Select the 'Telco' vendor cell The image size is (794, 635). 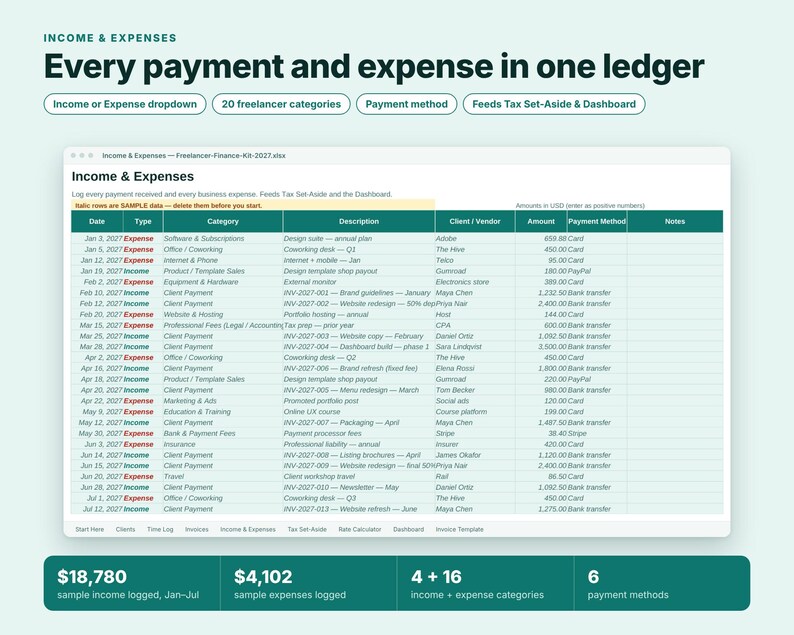tap(475, 260)
